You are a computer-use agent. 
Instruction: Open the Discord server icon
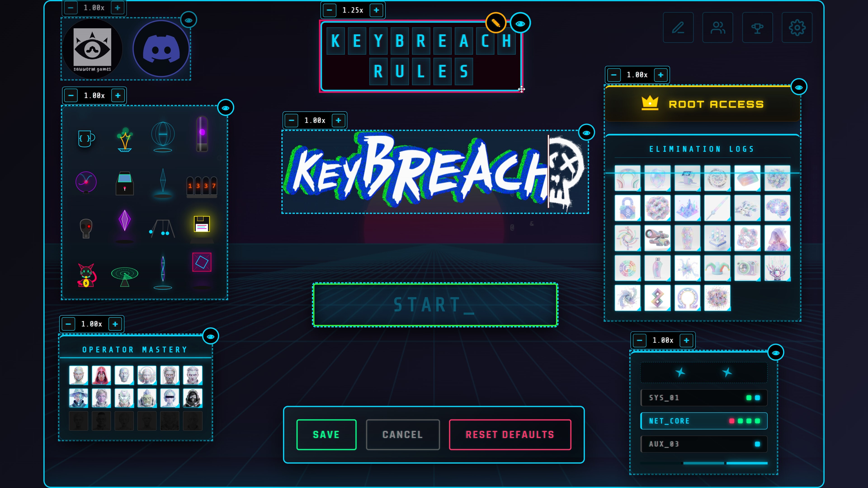[x=161, y=49]
